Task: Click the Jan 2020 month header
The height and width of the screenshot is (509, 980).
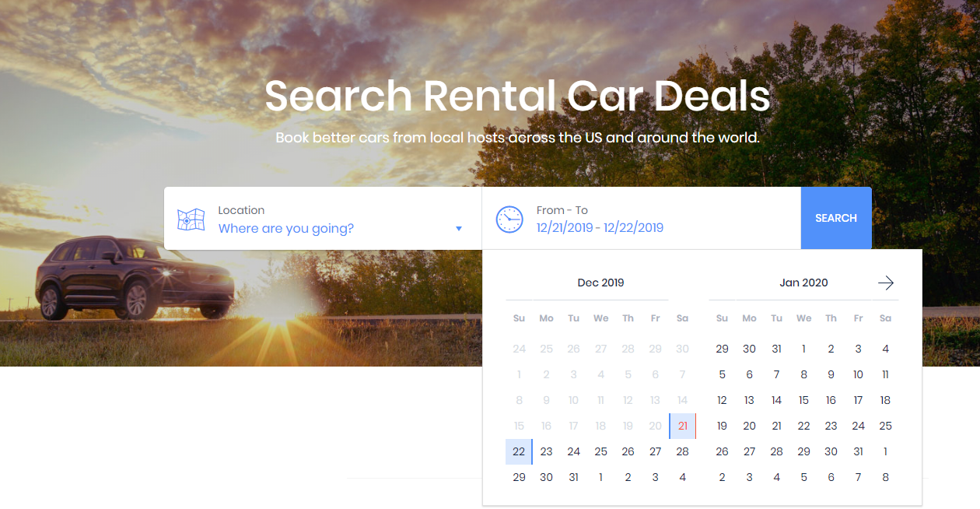Action: (803, 283)
